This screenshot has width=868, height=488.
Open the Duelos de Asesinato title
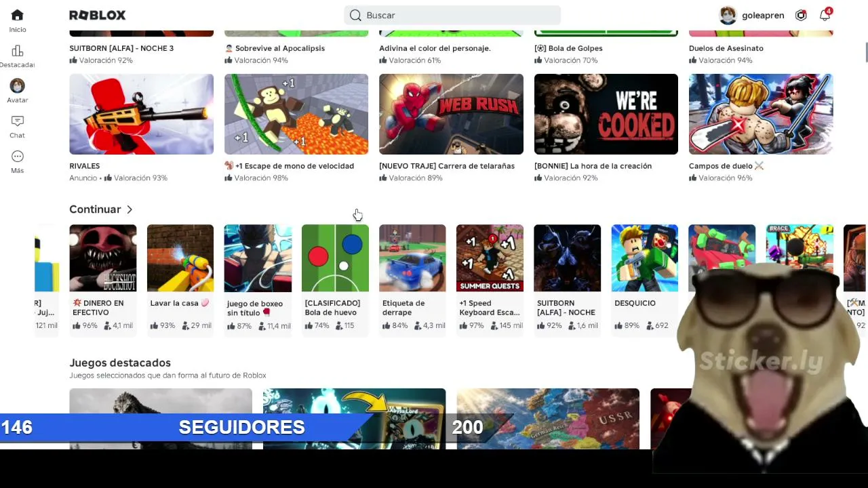click(726, 48)
